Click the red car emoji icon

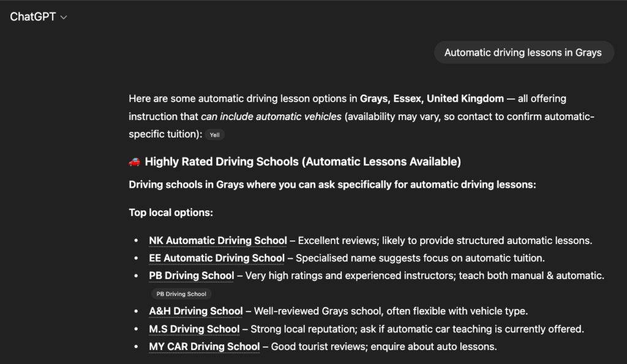(135, 162)
